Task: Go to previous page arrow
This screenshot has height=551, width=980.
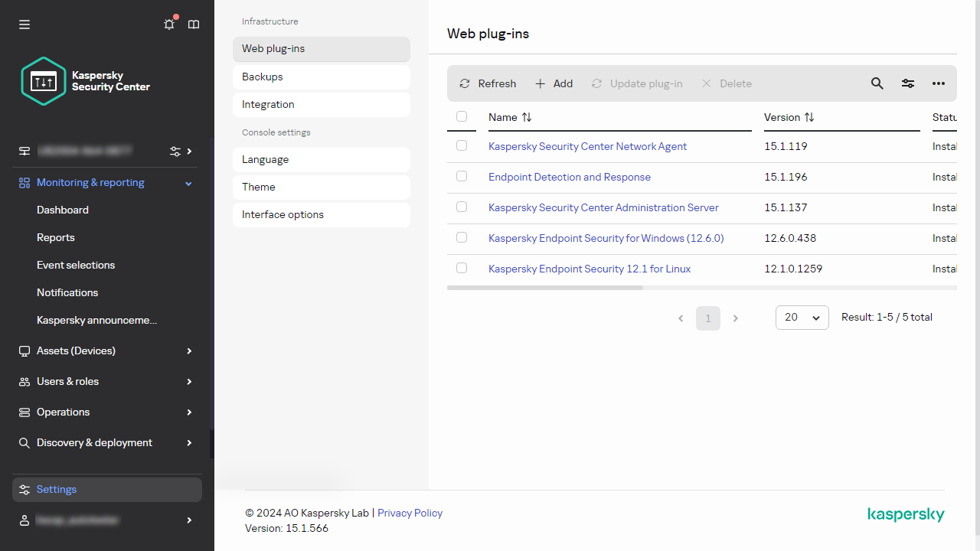Action: click(x=681, y=318)
